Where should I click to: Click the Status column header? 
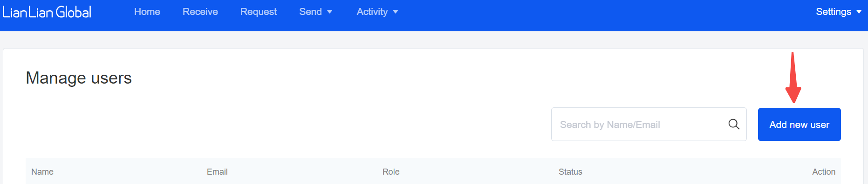pos(570,172)
